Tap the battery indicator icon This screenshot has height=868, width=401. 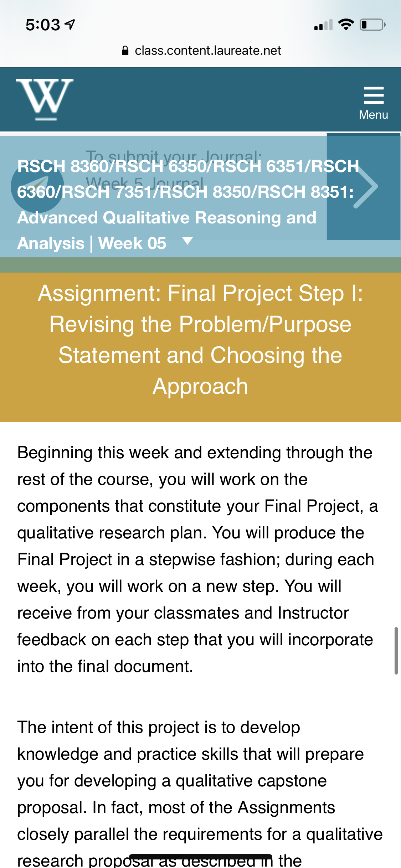click(372, 25)
